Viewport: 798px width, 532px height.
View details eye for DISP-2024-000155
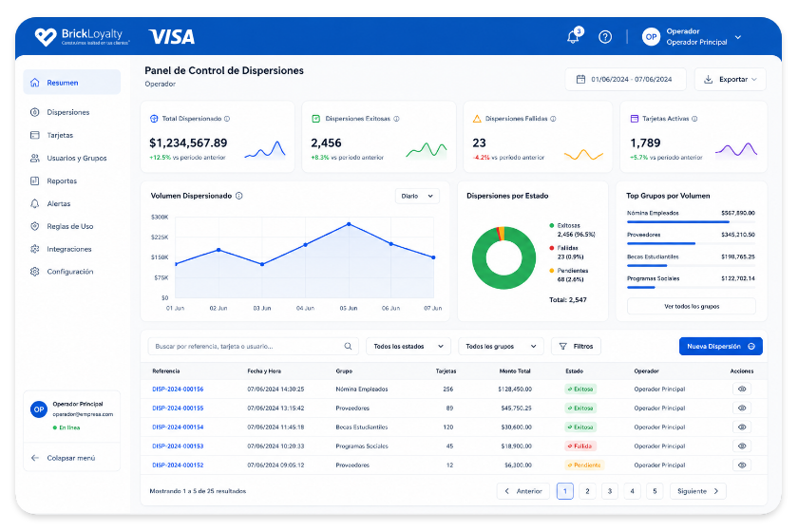(x=742, y=408)
